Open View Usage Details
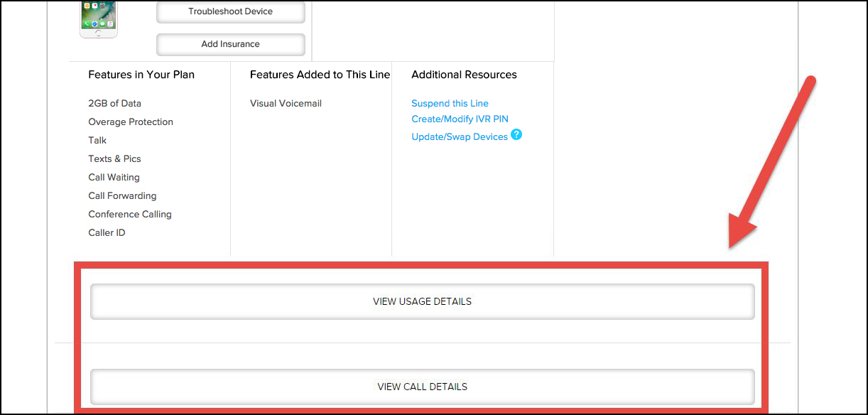The height and width of the screenshot is (415, 868). [x=422, y=301]
